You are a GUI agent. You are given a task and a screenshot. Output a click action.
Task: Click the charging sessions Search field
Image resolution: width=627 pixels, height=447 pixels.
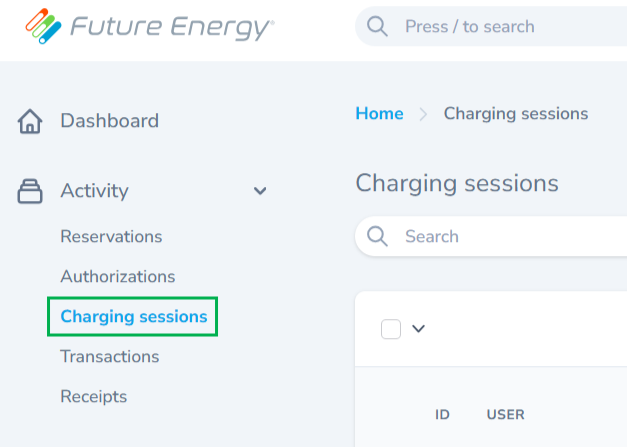tap(491, 236)
